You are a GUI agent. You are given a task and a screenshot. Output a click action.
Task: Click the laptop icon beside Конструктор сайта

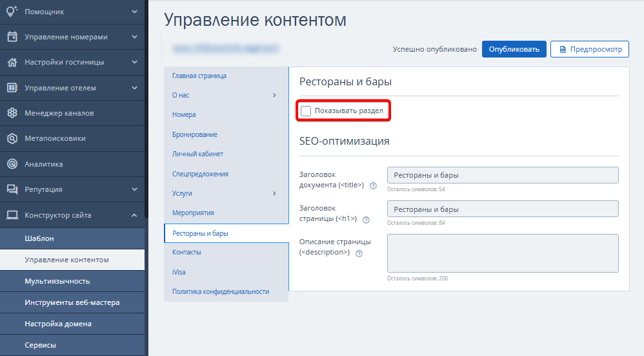click(12, 215)
